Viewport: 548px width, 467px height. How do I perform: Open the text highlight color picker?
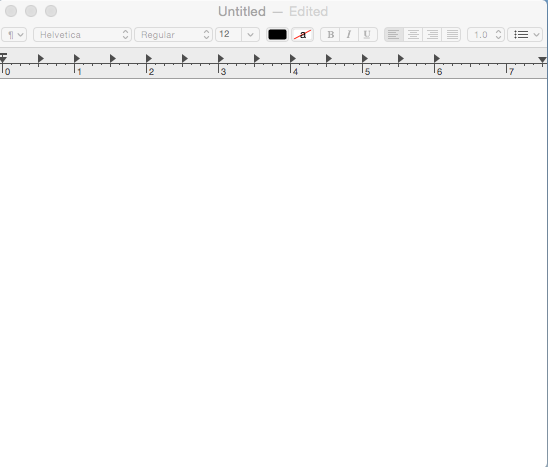302,35
